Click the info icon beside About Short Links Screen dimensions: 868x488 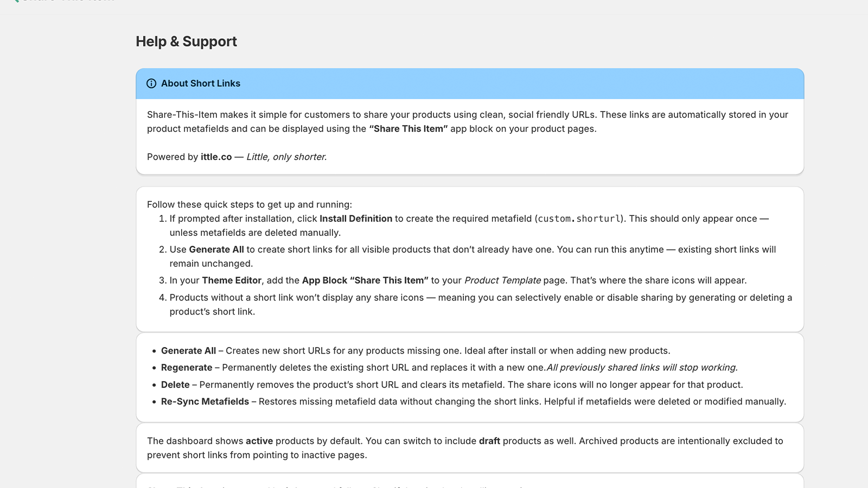click(151, 84)
